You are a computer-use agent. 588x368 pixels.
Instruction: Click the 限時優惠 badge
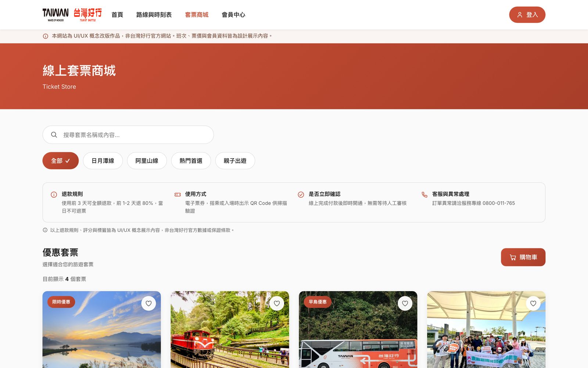(x=61, y=302)
